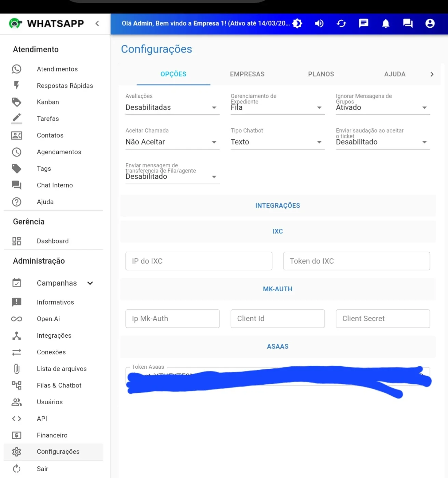Switch to the EMPRESAS tab
This screenshot has width=448, height=478.
click(x=247, y=74)
